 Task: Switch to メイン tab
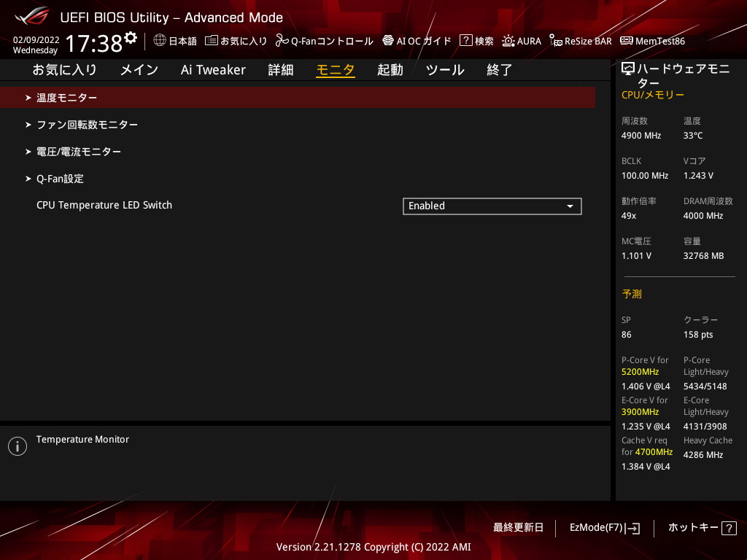(x=139, y=70)
